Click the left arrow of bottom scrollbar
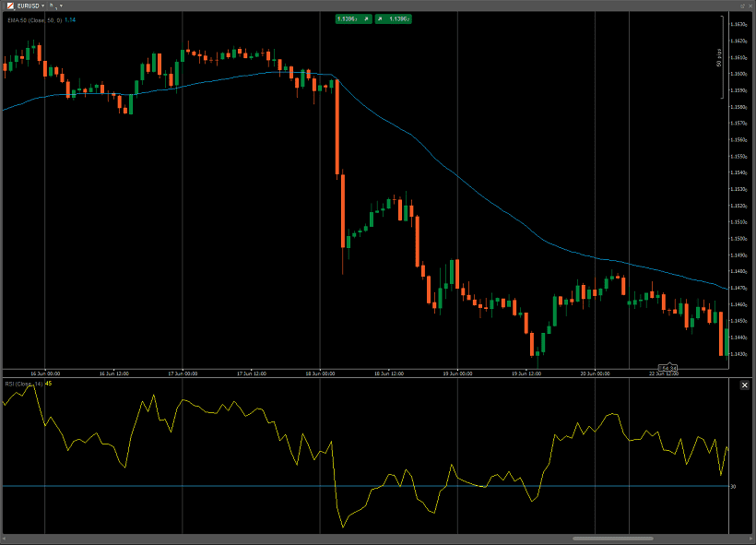The width and height of the screenshot is (756, 545). coord(5,539)
